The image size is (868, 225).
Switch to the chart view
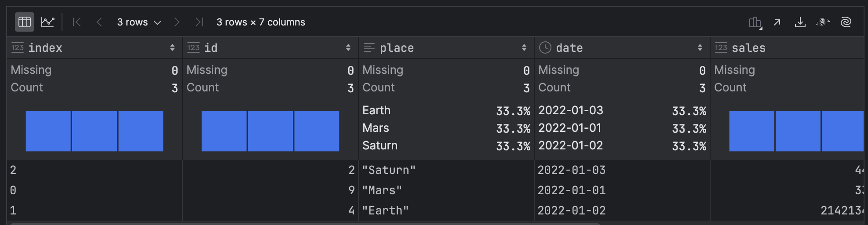pyautogui.click(x=47, y=22)
